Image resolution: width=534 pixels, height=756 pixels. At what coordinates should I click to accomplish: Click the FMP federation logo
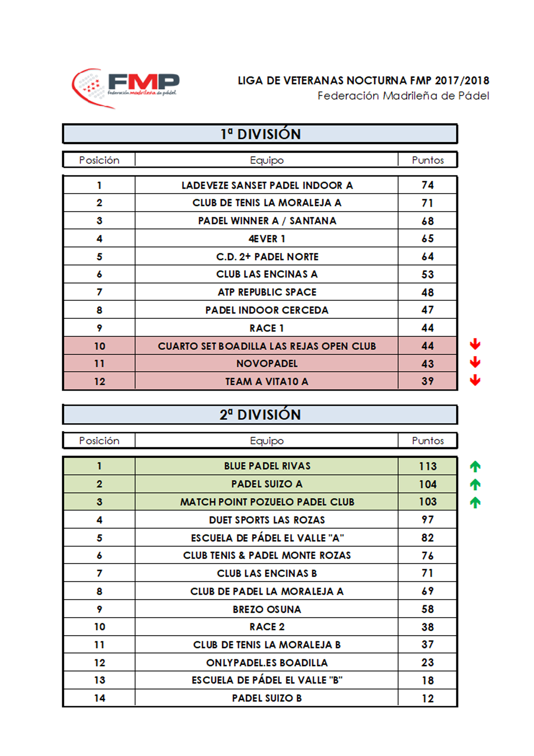126,88
